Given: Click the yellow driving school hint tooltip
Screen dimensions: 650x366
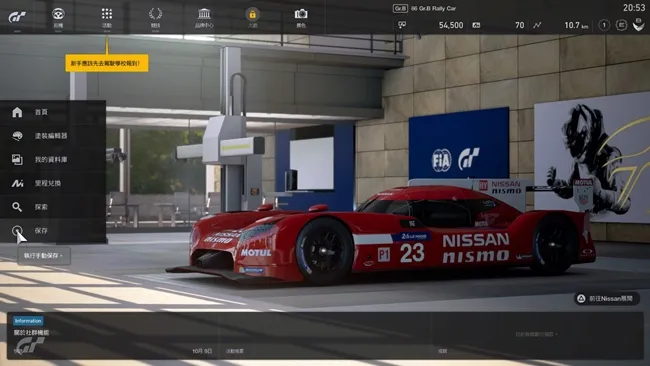Looking at the screenshot, I should [107, 63].
